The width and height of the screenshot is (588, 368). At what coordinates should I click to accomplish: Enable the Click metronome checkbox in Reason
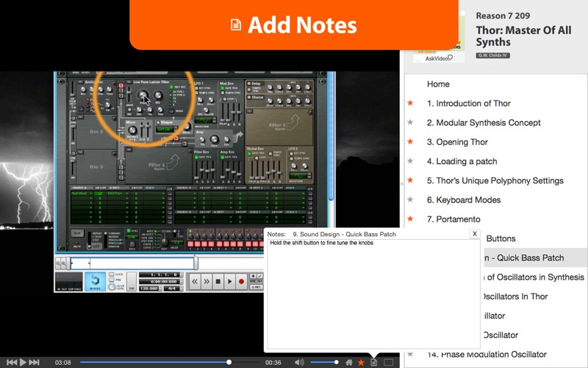tap(112, 275)
